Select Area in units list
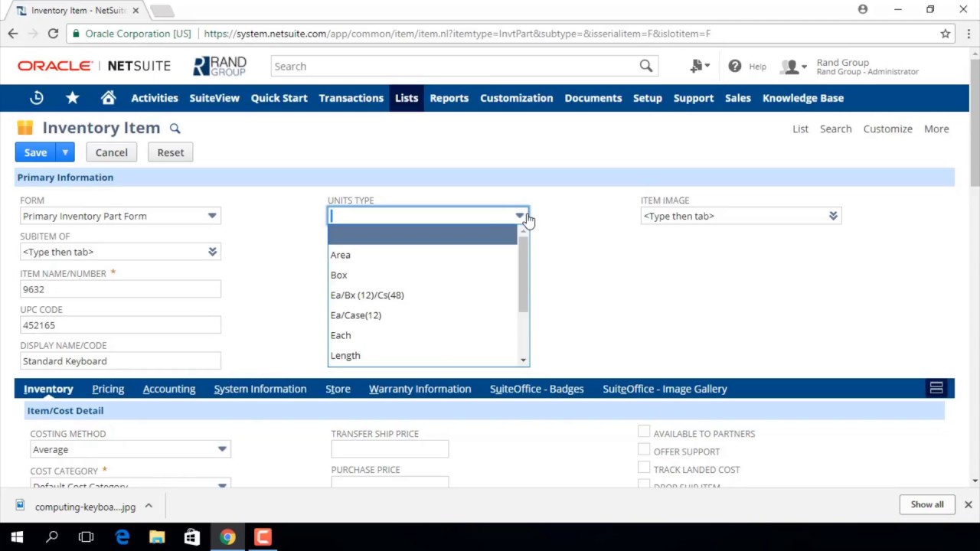This screenshot has height=551, width=980. pos(423,255)
